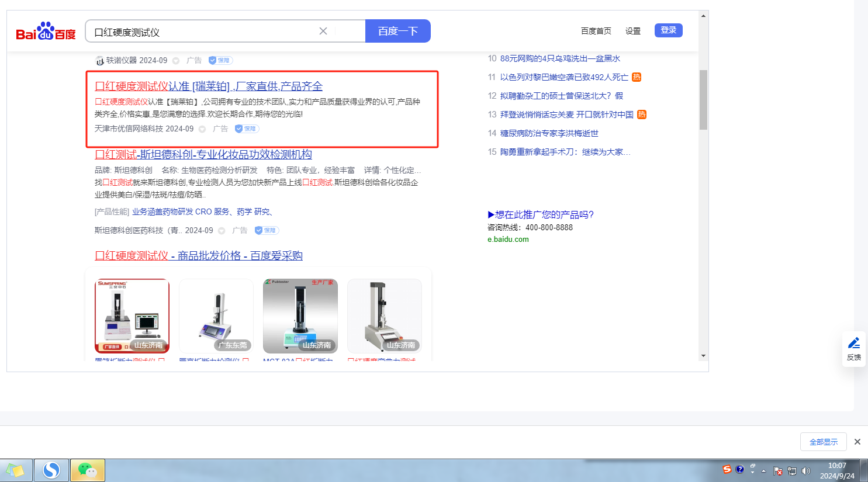868x482 pixels.
Task: Open the fourth product thumbnail with grey tester
Action: click(385, 316)
